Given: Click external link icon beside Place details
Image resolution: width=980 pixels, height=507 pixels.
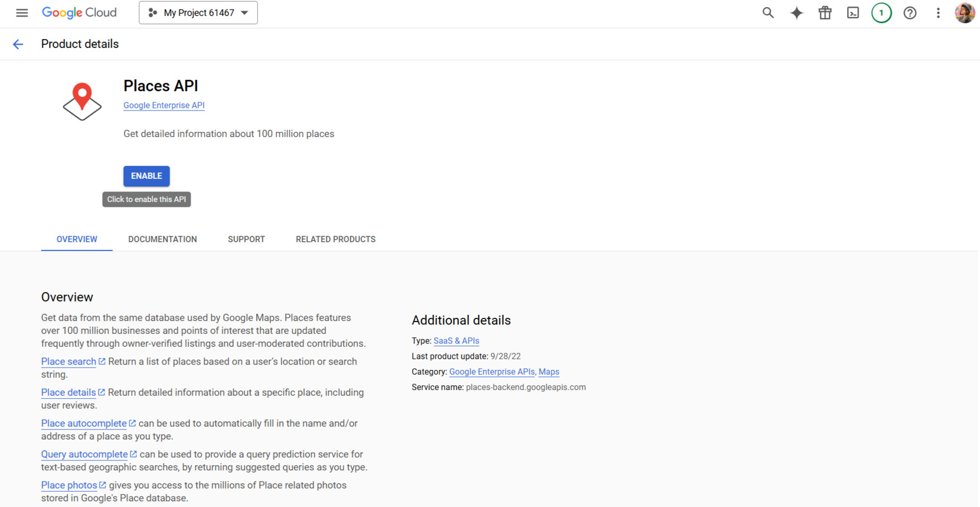Looking at the screenshot, I should (x=102, y=392).
